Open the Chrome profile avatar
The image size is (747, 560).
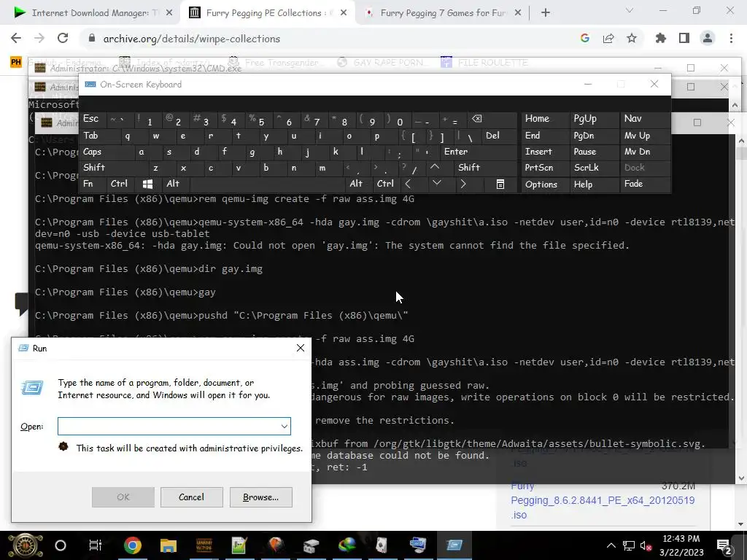pyautogui.click(x=708, y=39)
